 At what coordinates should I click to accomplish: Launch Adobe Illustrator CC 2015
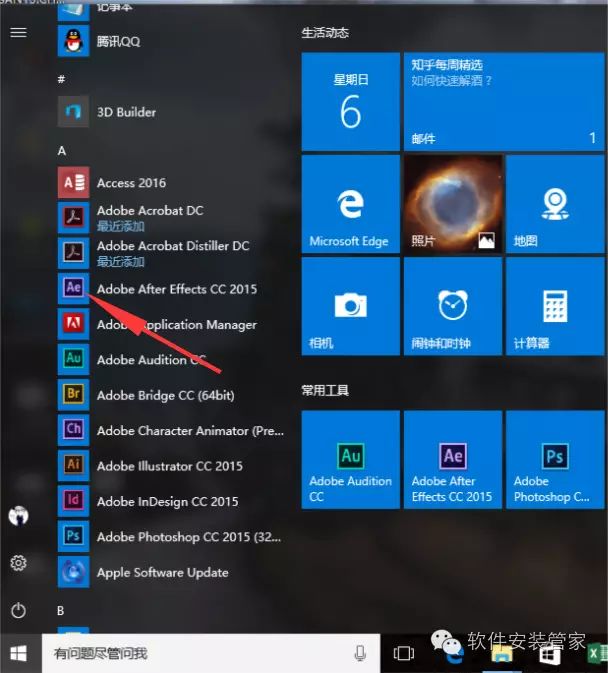tap(169, 466)
